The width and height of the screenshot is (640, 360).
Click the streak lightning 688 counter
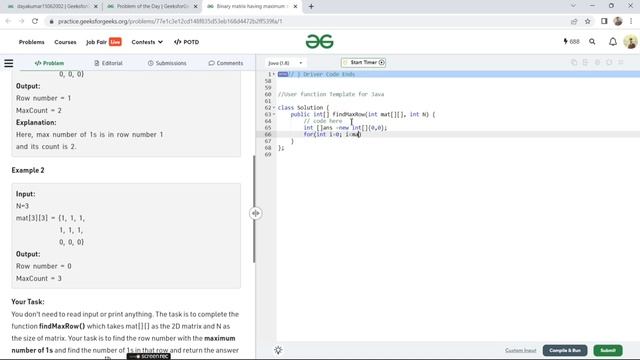[x=571, y=42]
